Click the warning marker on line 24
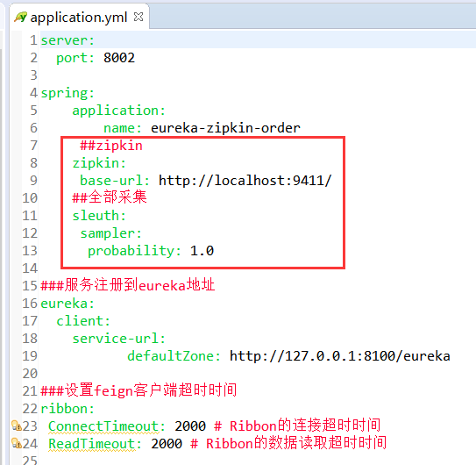Image resolution: width=476 pixels, height=465 pixels. click(x=16, y=443)
